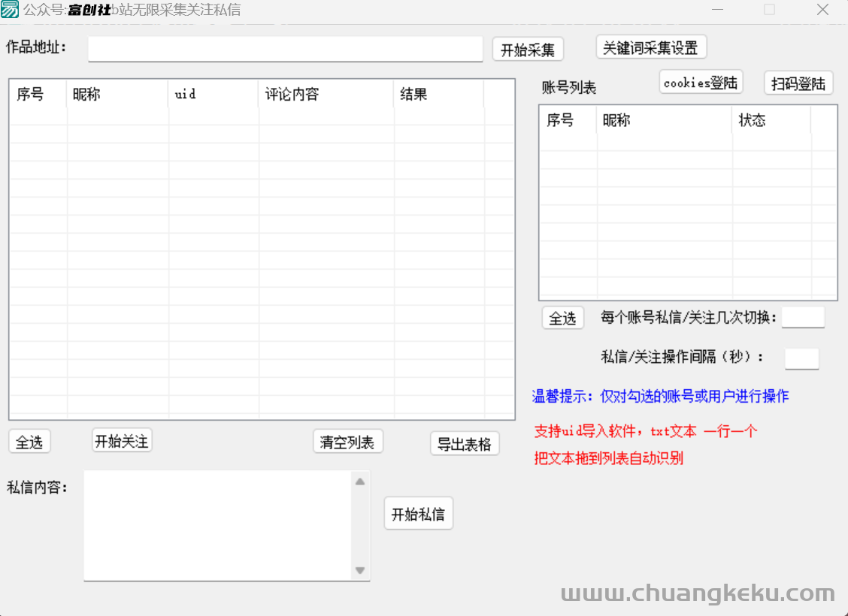
Task: Select 扫码登陆 to log in by QR code
Action: coord(798,83)
